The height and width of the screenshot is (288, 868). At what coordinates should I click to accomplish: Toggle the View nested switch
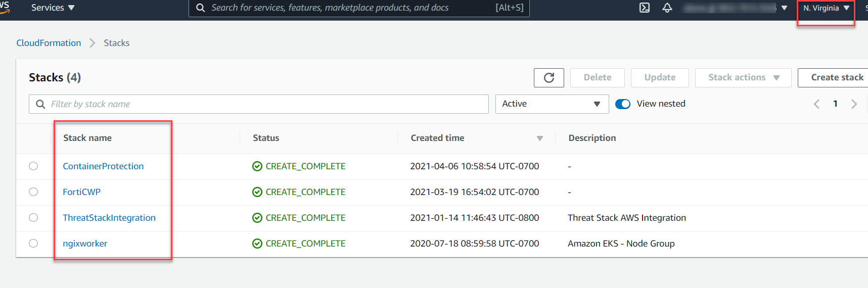[623, 104]
